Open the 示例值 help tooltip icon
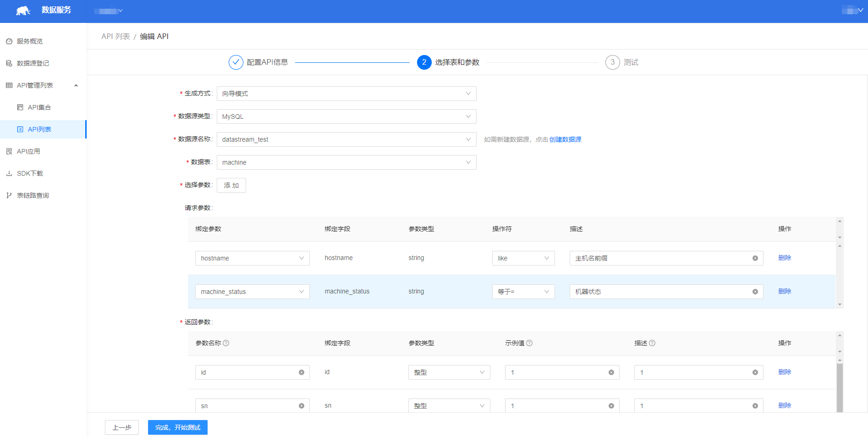Screen dimensions: 868x437 [x=530, y=343]
